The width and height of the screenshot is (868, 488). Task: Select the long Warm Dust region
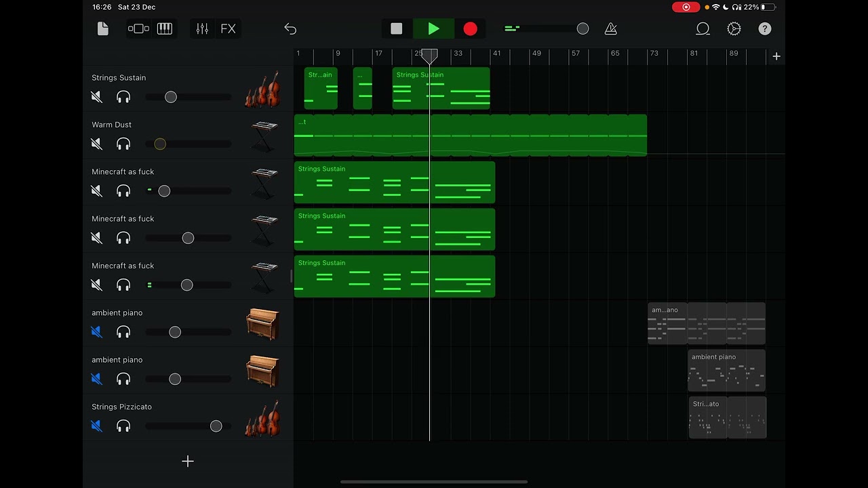coord(470,136)
